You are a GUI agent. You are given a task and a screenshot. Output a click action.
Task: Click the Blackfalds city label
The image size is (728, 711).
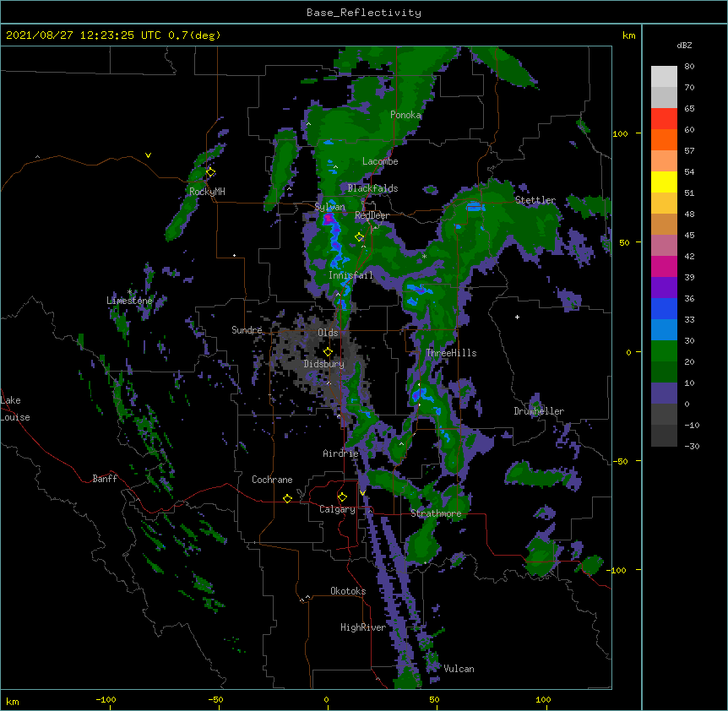pos(372,188)
